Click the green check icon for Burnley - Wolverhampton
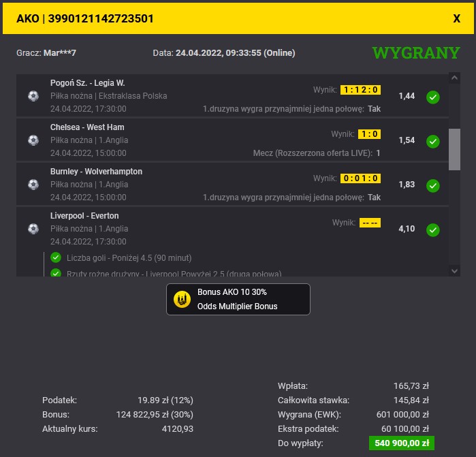 pyautogui.click(x=432, y=186)
